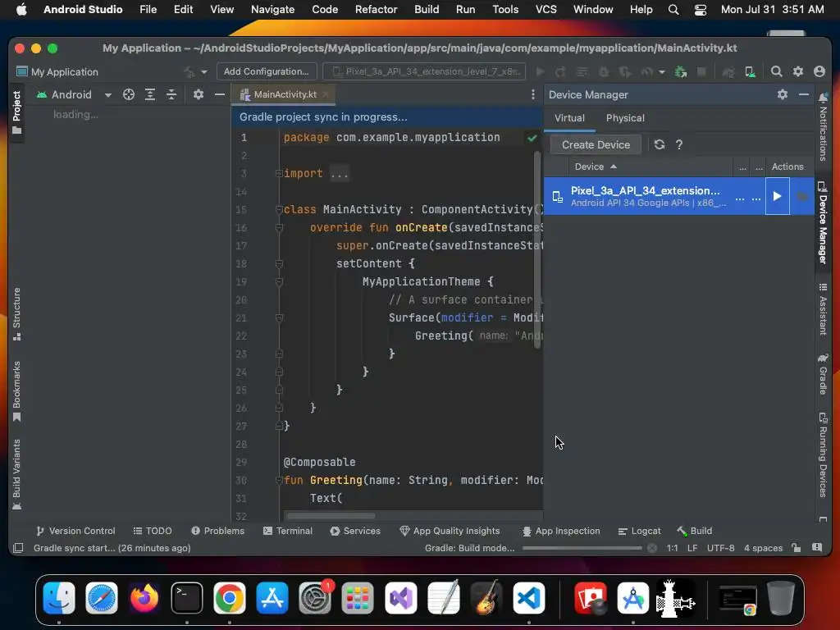The width and height of the screenshot is (840, 630).
Task: Launch the Pixel_3a emulator with play button
Action: (x=777, y=196)
